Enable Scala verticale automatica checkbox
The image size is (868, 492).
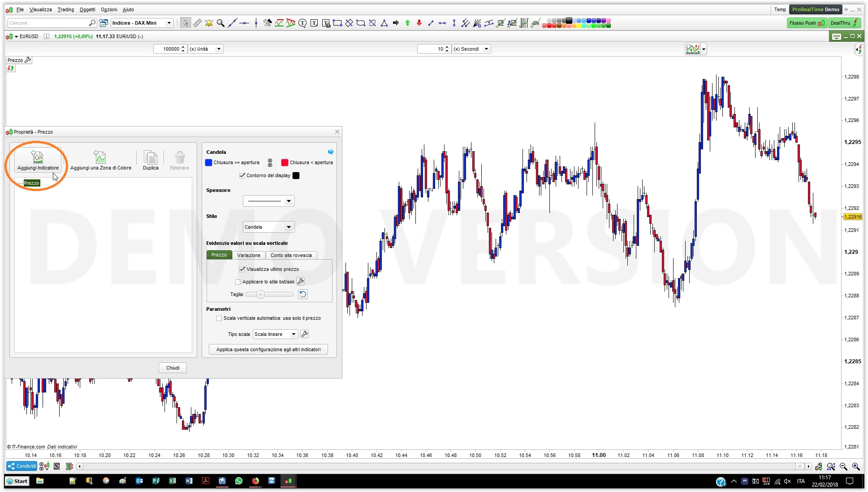(219, 318)
